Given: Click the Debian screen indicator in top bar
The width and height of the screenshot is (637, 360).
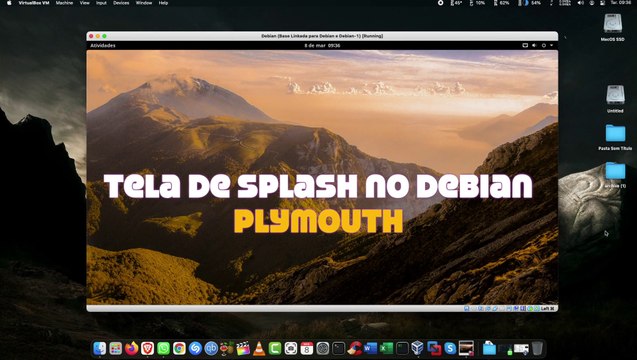Looking at the screenshot, I should pos(525,46).
